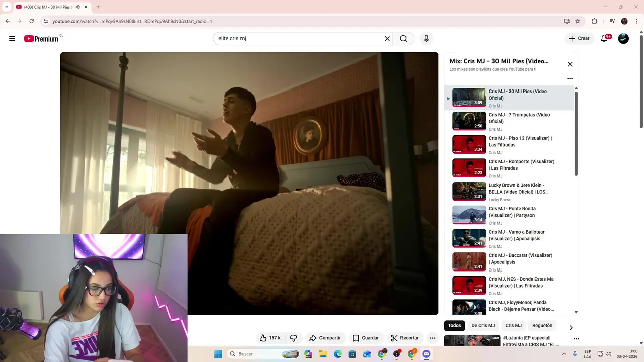Play Lucky Brown & Jere Klein BELLA video
This screenshot has height=362, width=644.
coord(509,192)
